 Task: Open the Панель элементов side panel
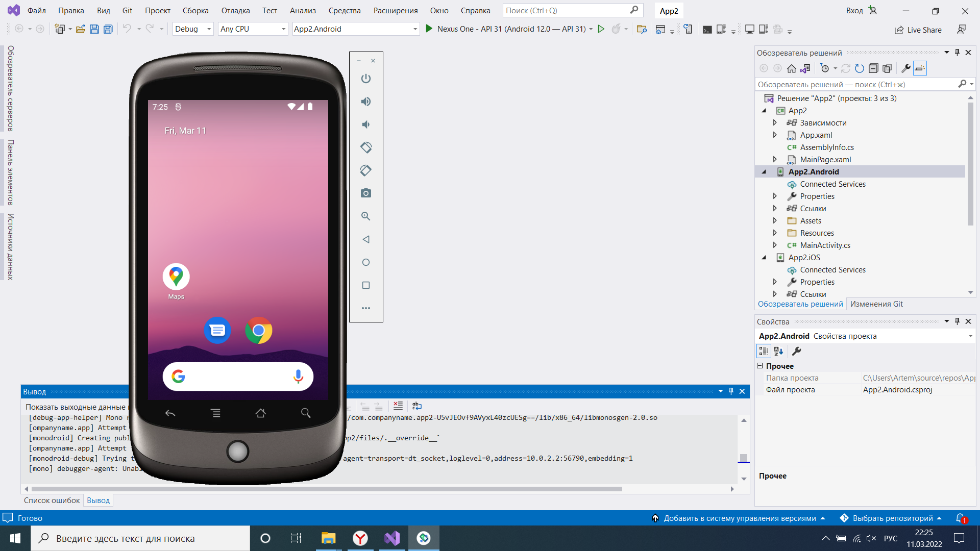click(x=10, y=172)
